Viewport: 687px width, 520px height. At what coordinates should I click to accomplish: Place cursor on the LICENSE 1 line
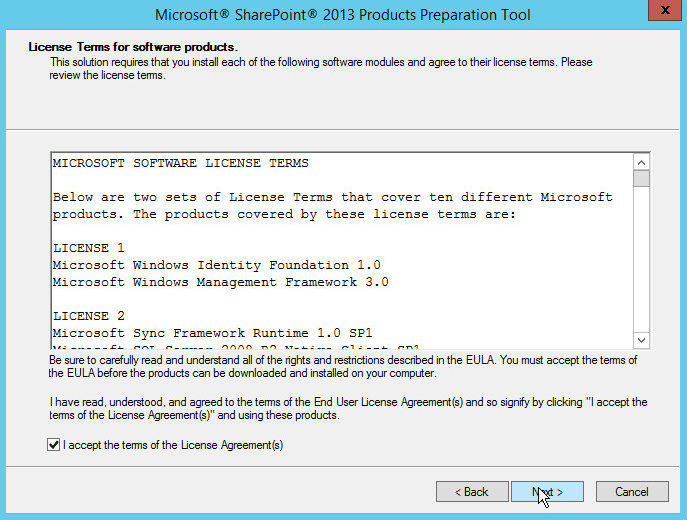89,248
